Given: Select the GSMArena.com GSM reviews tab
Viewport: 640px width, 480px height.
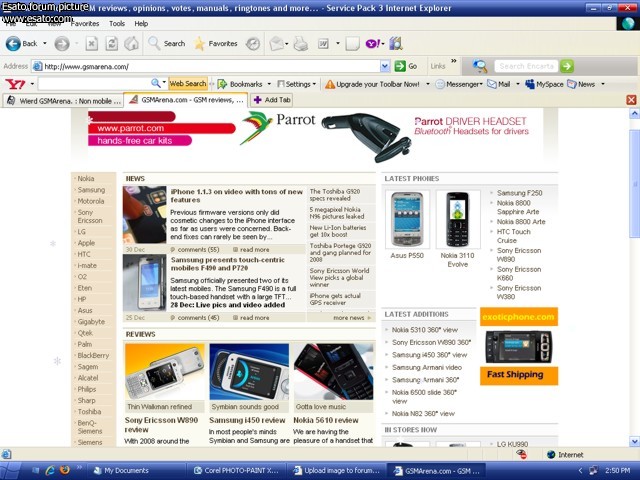Looking at the screenshot, I should point(186,100).
